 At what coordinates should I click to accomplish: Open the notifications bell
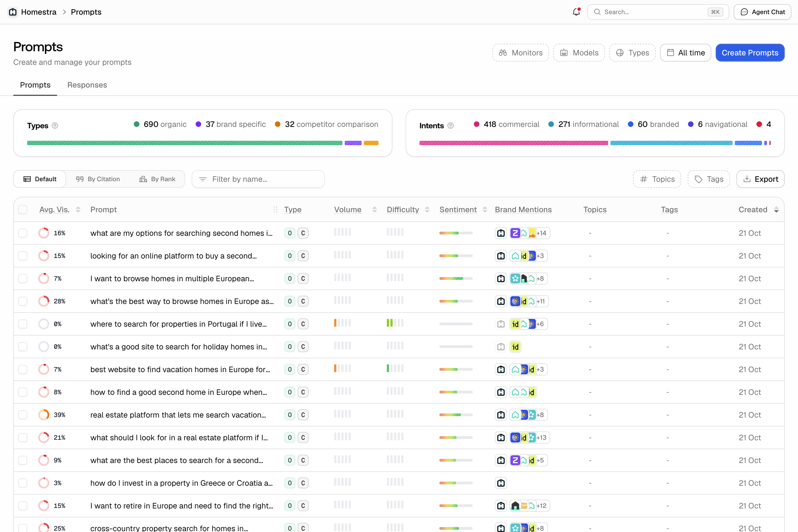pyautogui.click(x=576, y=12)
